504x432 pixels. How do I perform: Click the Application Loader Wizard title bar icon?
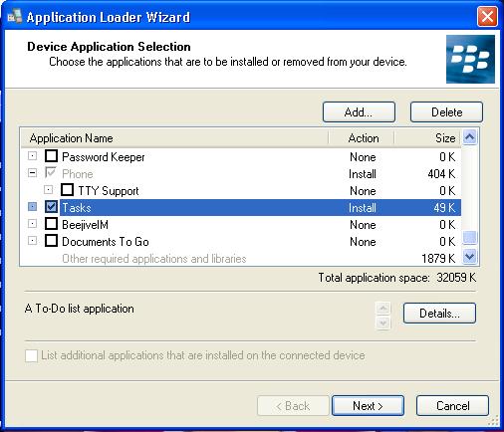pos(15,16)
